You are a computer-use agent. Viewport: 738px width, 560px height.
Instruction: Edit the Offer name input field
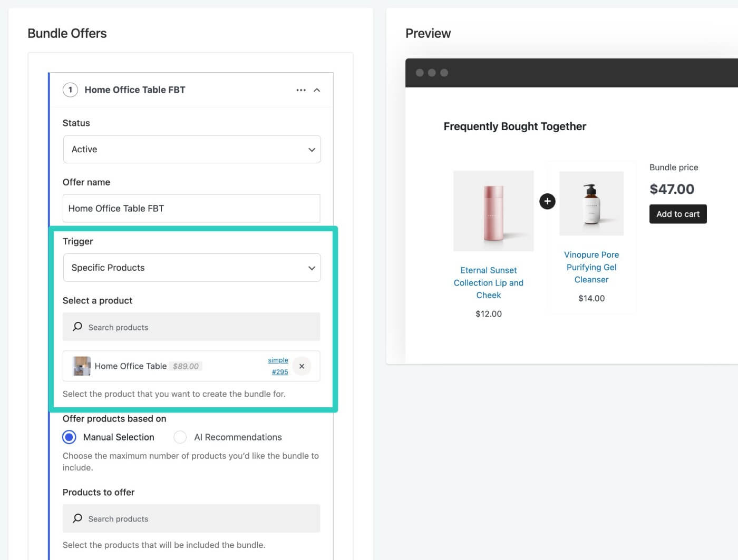coord(191,209)
